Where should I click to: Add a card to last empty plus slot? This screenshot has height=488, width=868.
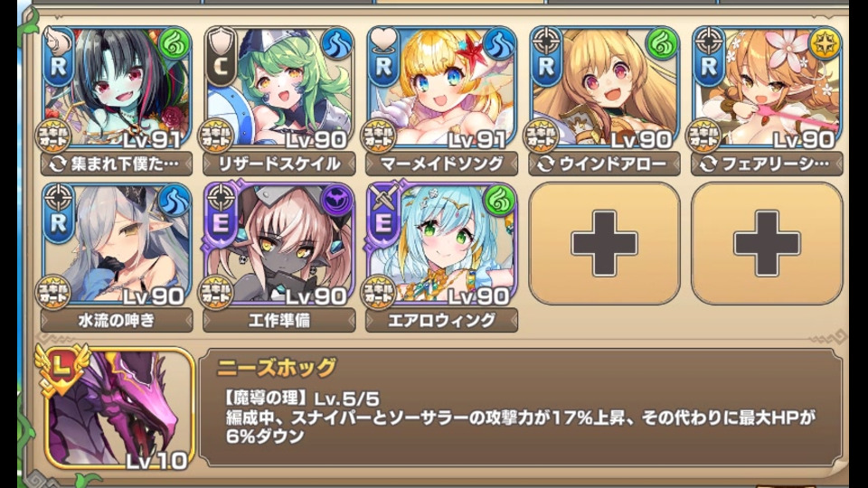768,243
